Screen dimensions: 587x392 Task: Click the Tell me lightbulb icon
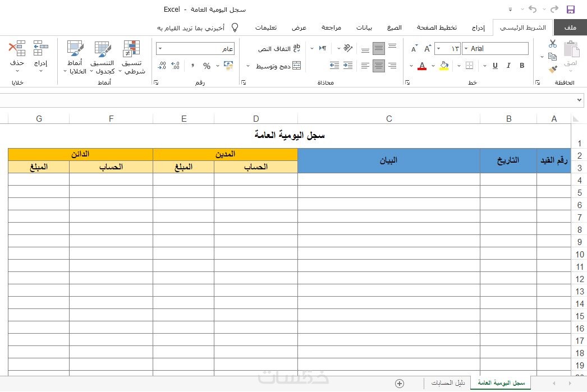pyautogui.click(x=235, y=27)
